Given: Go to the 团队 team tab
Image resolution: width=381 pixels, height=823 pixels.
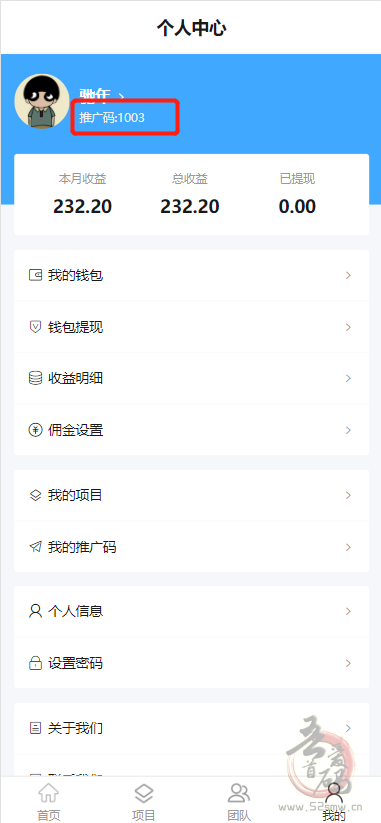Looking at the screenshot, I should 239,801.
